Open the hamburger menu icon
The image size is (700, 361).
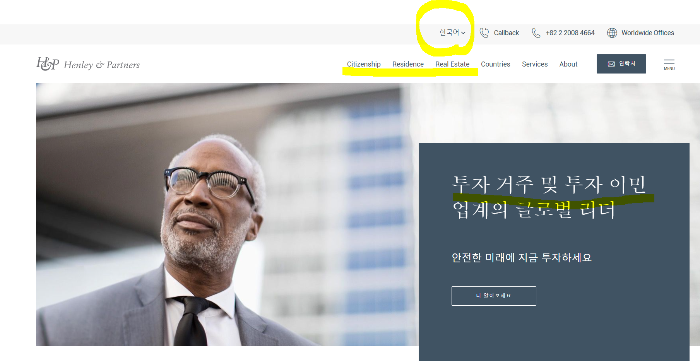click(x=669, y=64)
